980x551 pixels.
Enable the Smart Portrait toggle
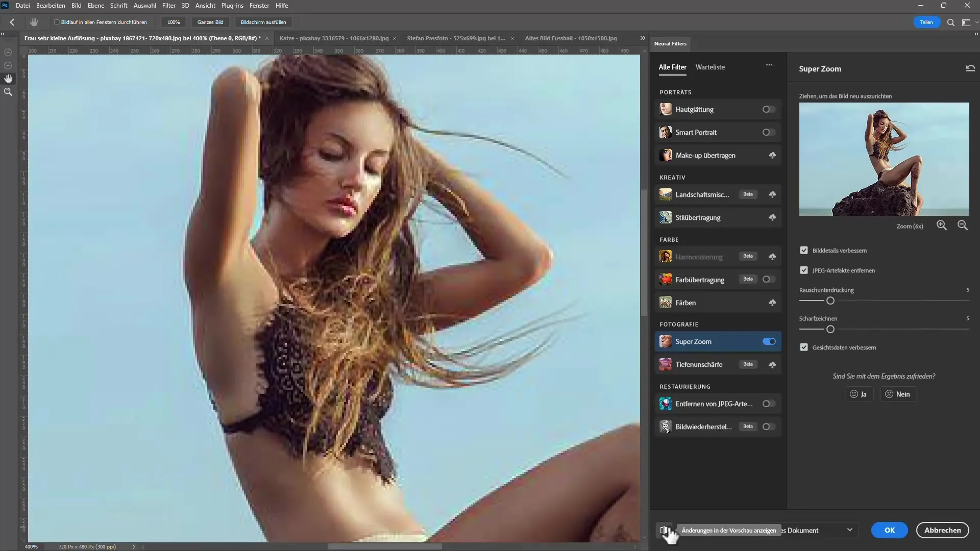[769, 132]
